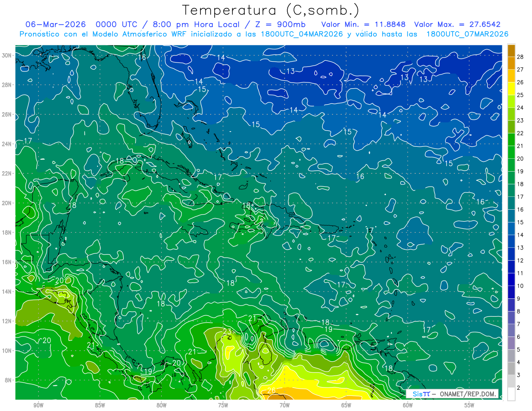Click the "65W" longitude axis label

(346, 405)
